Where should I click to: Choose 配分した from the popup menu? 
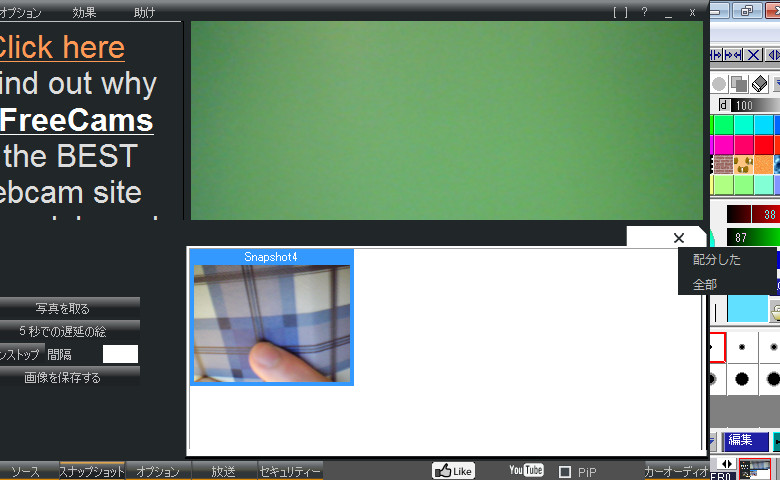717,260
